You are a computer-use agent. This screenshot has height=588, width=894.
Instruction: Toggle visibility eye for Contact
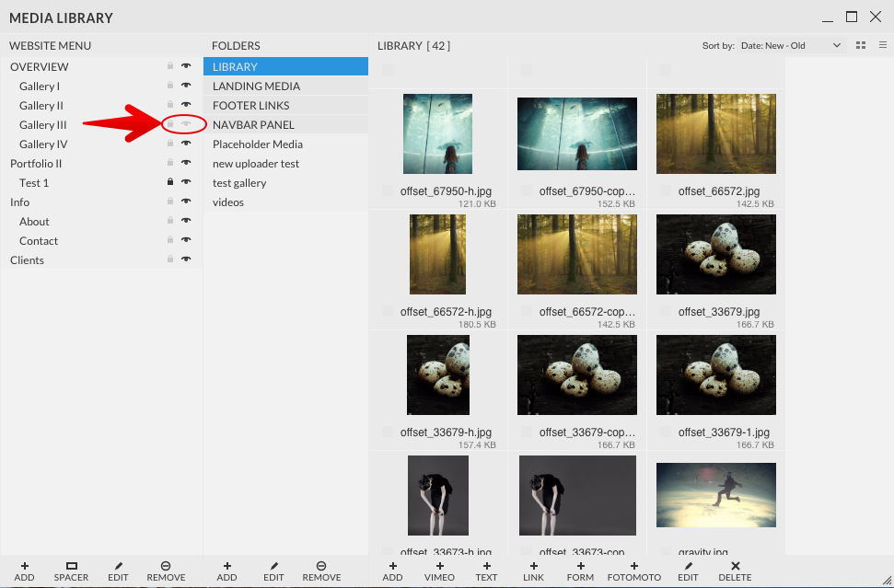(x=186, y=240)
